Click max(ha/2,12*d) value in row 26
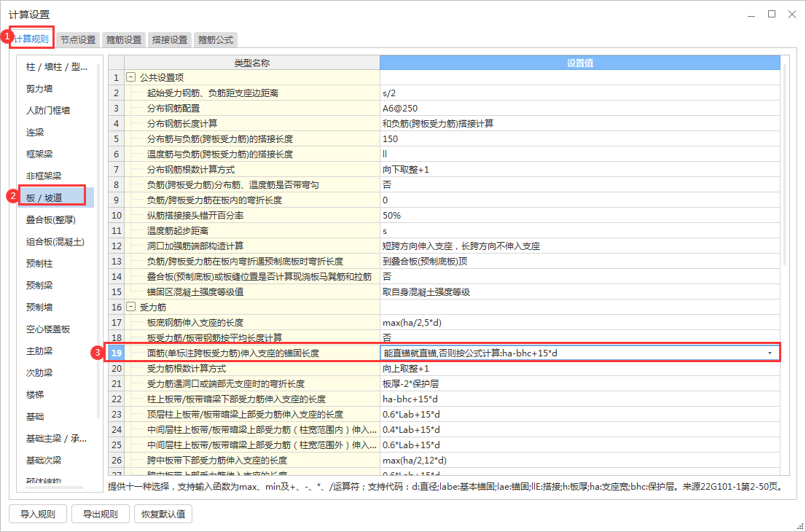 pyautogui.click(x=580, y=461)
